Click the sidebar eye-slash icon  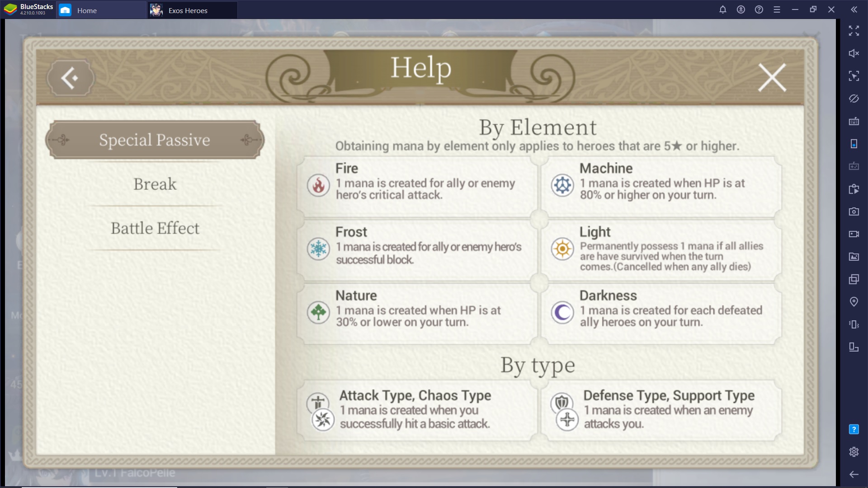point(854,99)
